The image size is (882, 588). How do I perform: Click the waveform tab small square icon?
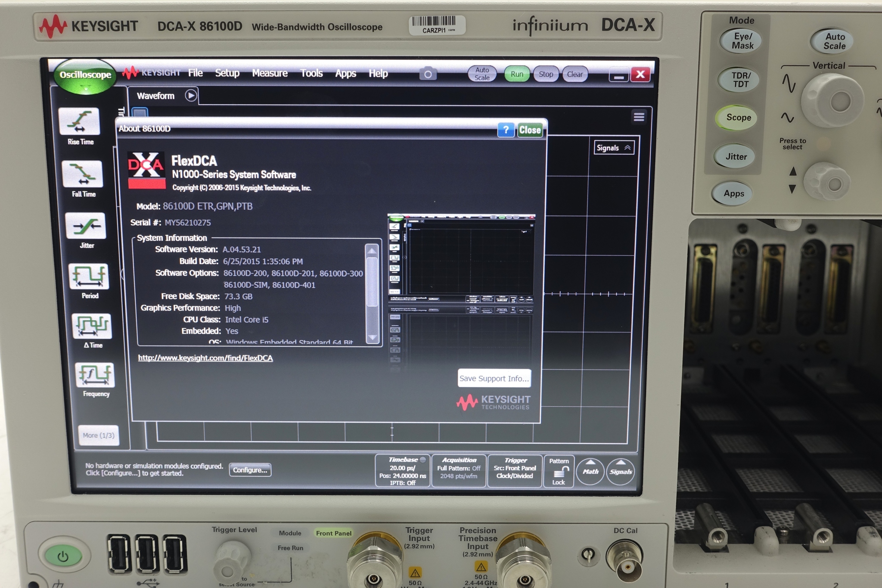point(140,113)
